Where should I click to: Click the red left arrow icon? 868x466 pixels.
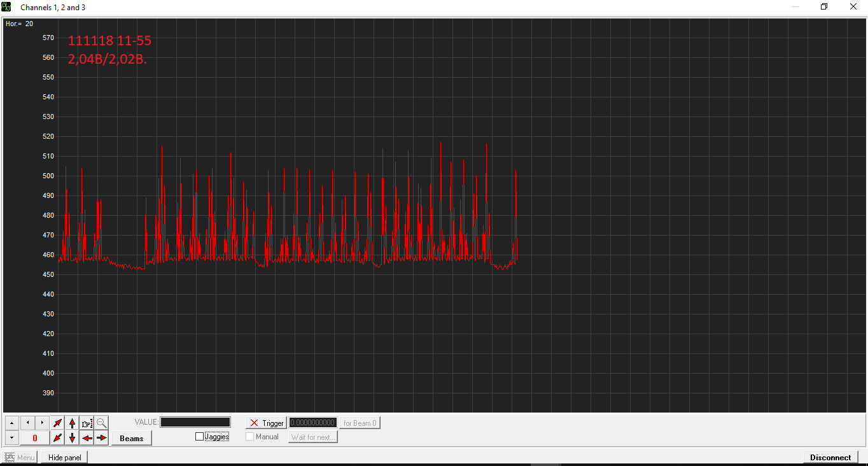coord(87,438)
